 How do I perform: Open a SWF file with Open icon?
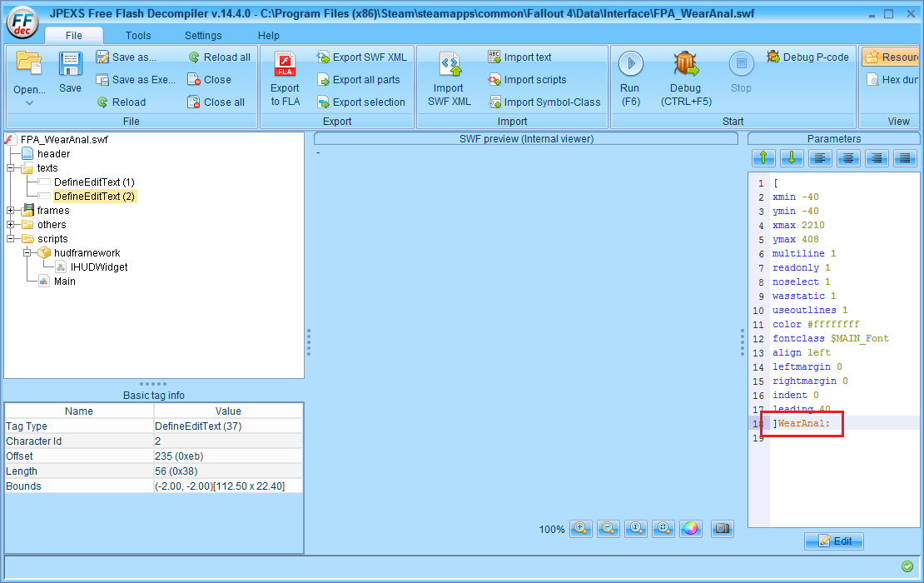click(x=29, y=63)
